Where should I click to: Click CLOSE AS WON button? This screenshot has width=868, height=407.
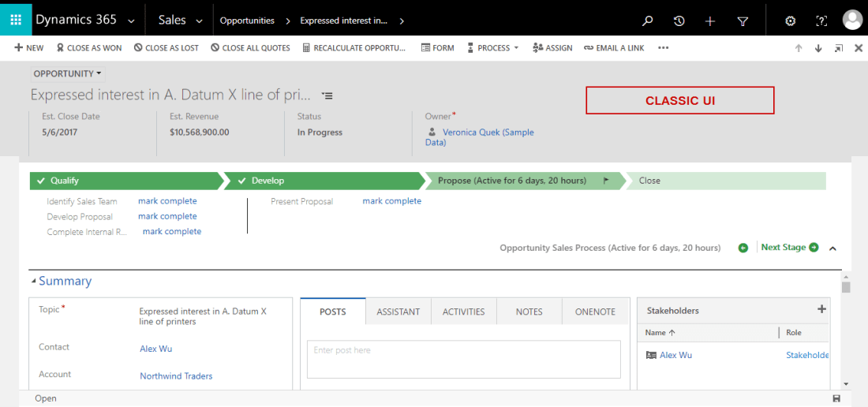click(x=89, y=48)
